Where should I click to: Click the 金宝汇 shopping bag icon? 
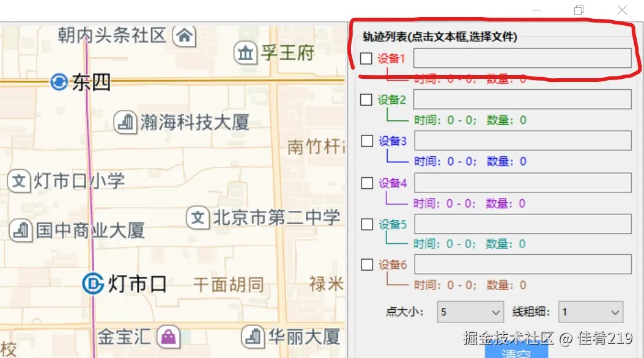tap(169, 337)
